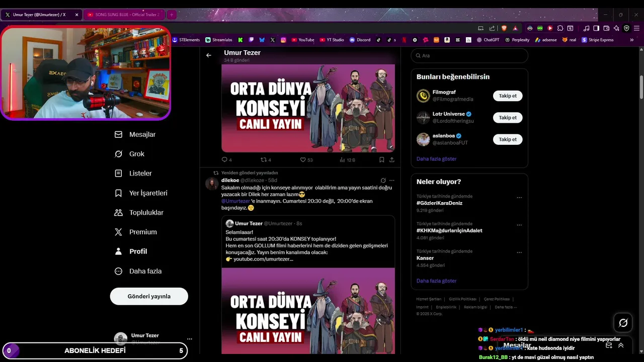Open Mesajlar in the sidebar
Viewport: 644px width, 362px height.
[x=135, y=135]
